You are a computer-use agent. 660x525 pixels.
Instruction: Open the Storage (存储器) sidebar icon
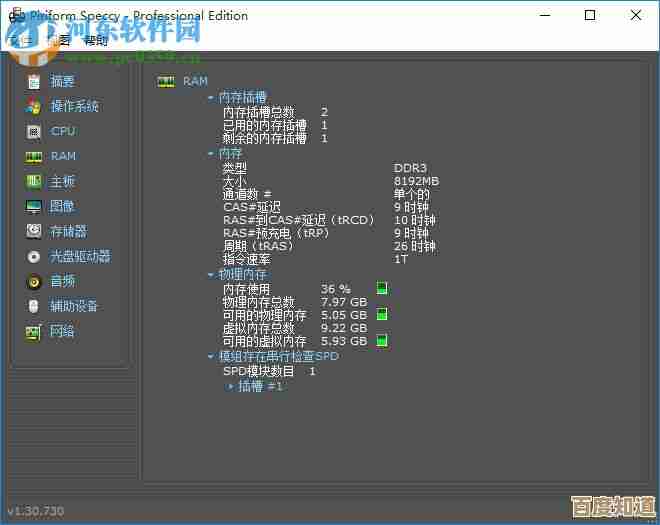34,231
